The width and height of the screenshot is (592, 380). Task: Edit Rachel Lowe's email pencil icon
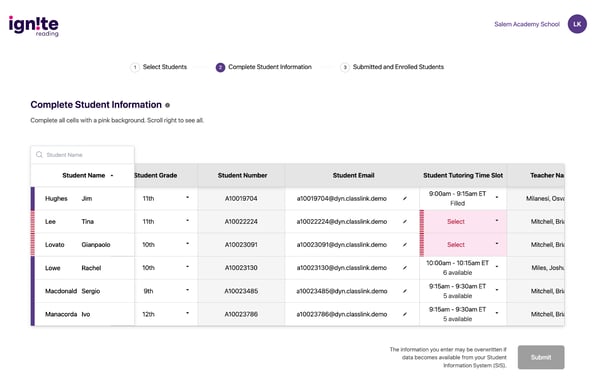[x=405, y=268]
